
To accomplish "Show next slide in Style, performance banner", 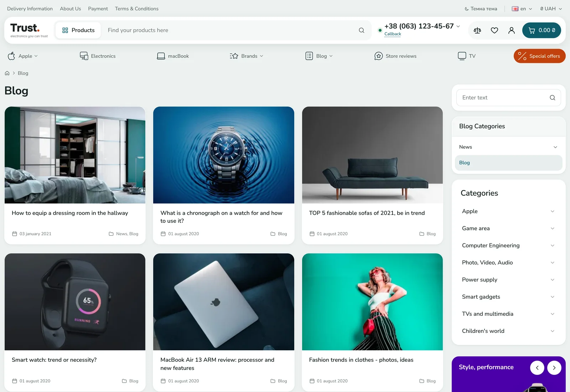I will point(554,368).
